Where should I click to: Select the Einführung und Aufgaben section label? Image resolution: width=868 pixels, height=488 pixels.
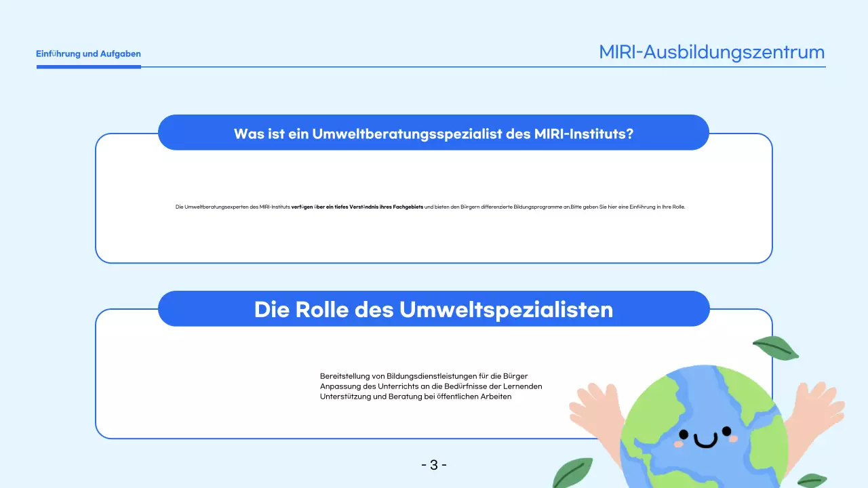pyautogui.click(x=88, y=54)
